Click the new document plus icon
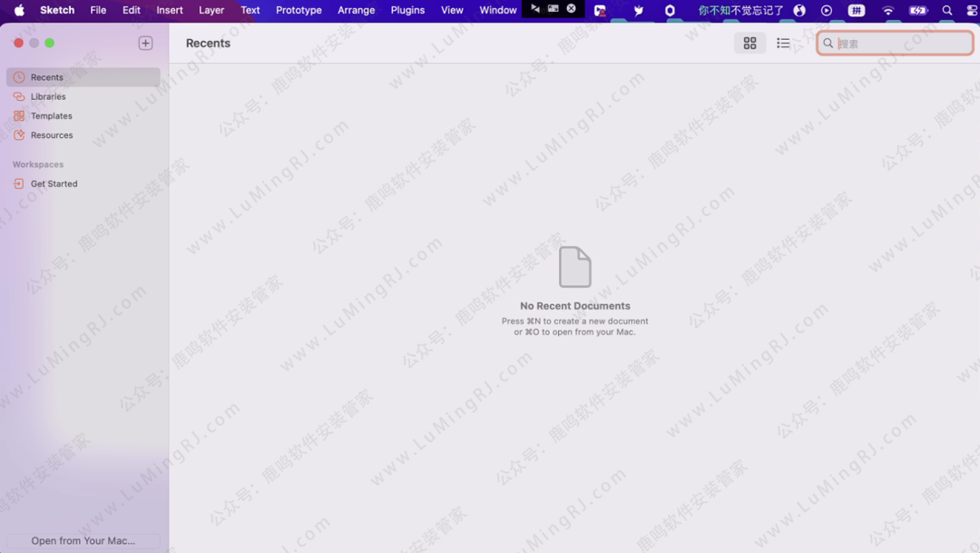This screenshot has width=980, height=553. pyautogui.click(x=145, y=43)
